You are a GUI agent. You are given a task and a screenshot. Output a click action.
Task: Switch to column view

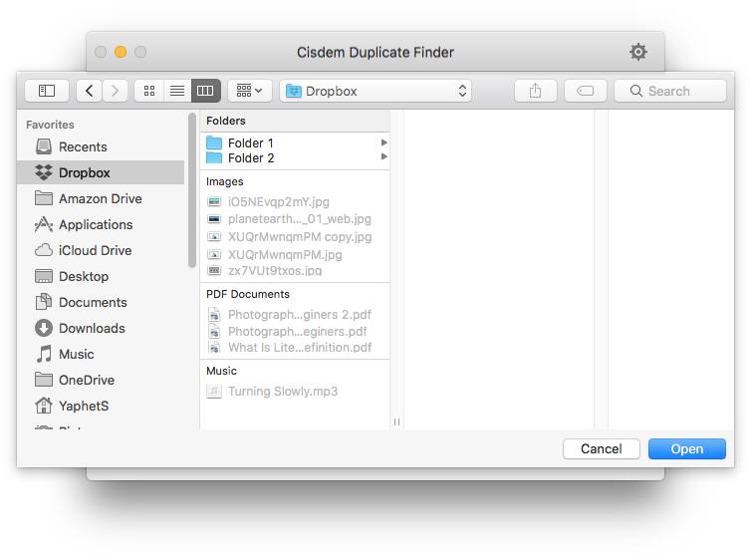point(205,91)
